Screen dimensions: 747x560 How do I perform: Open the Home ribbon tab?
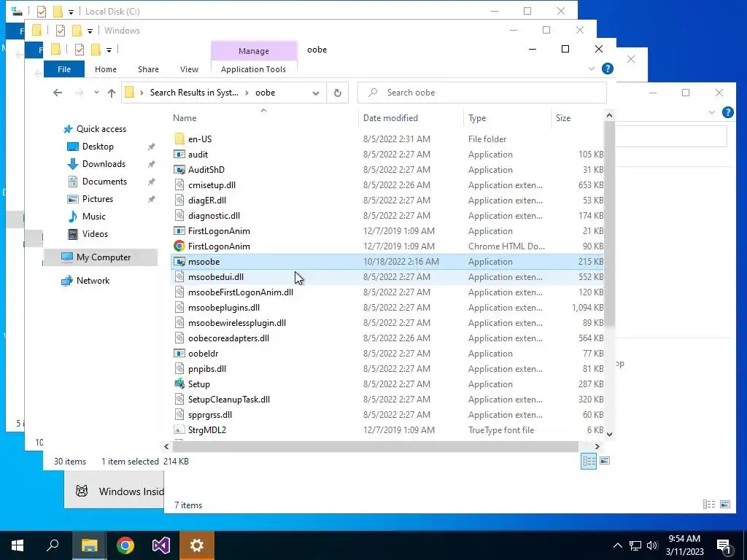pyautogui.click(x=105, y=69)
